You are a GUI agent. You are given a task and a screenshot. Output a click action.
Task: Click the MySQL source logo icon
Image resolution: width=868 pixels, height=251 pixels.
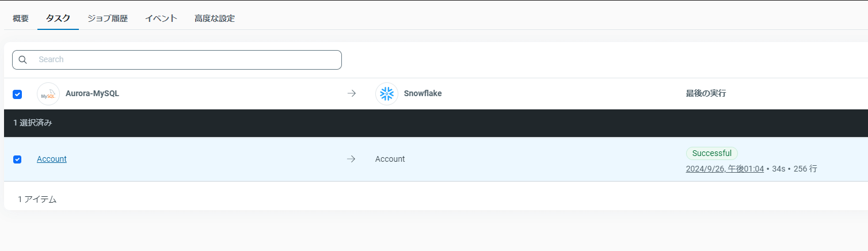pos(48,94)
